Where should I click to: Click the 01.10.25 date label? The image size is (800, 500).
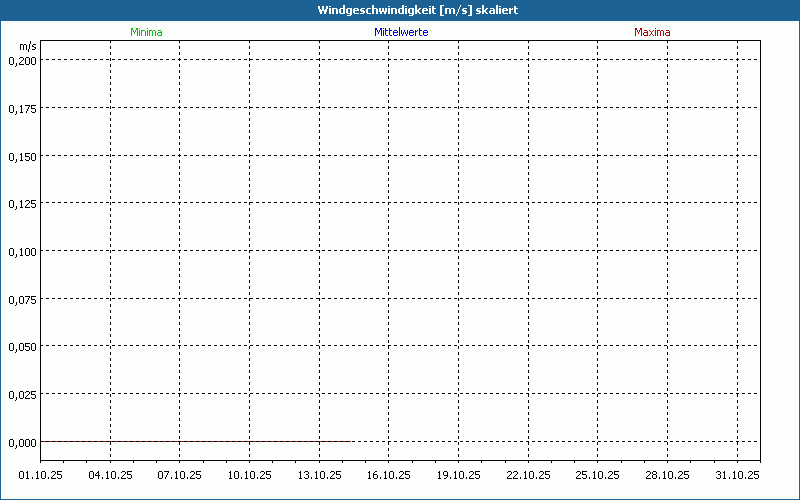pyautogui.click(x=41, y=475)
